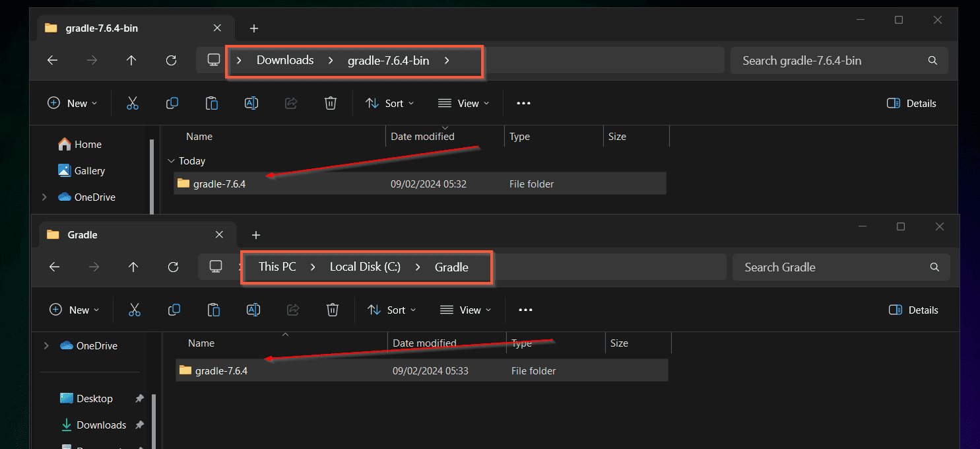Open New dropdown in Gradle window

tap(74, 310)
